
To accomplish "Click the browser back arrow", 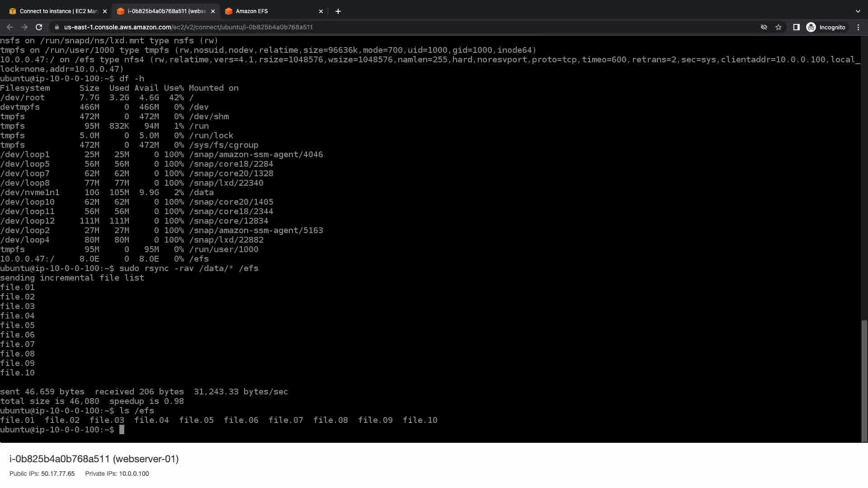I will click(9, 27).
